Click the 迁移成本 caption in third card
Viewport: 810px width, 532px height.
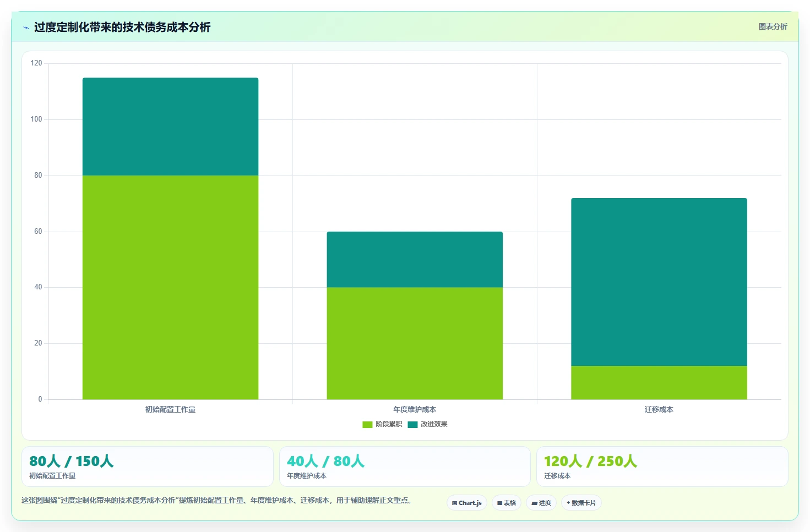point(557,476)
